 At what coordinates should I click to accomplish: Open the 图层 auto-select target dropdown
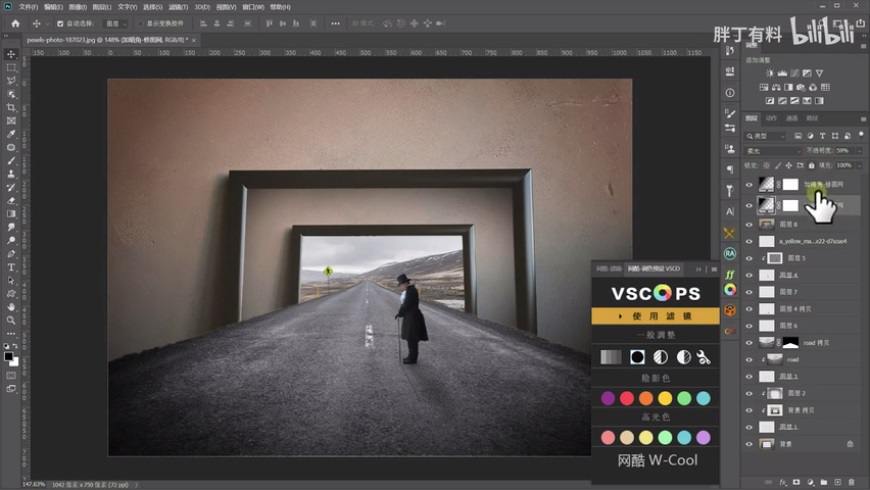coord(116,23)
